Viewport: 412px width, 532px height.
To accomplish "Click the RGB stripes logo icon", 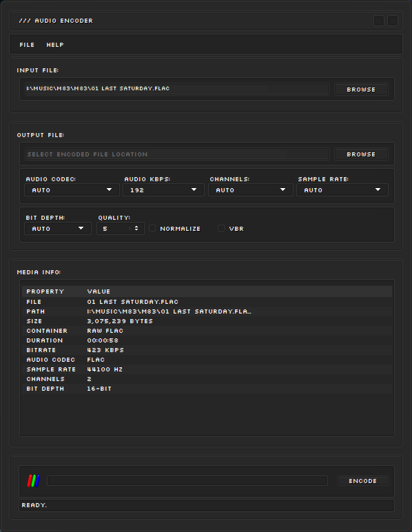I will point(34,481).
